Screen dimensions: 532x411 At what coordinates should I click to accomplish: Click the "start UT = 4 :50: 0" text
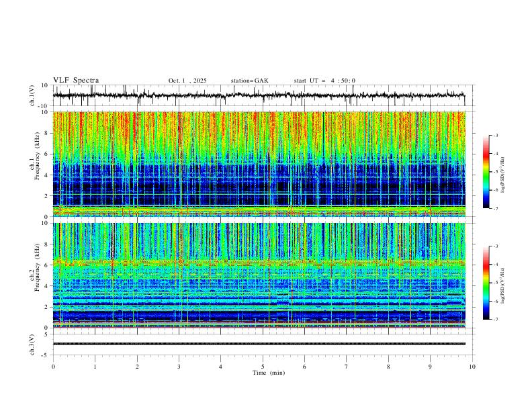coord(324,81)
